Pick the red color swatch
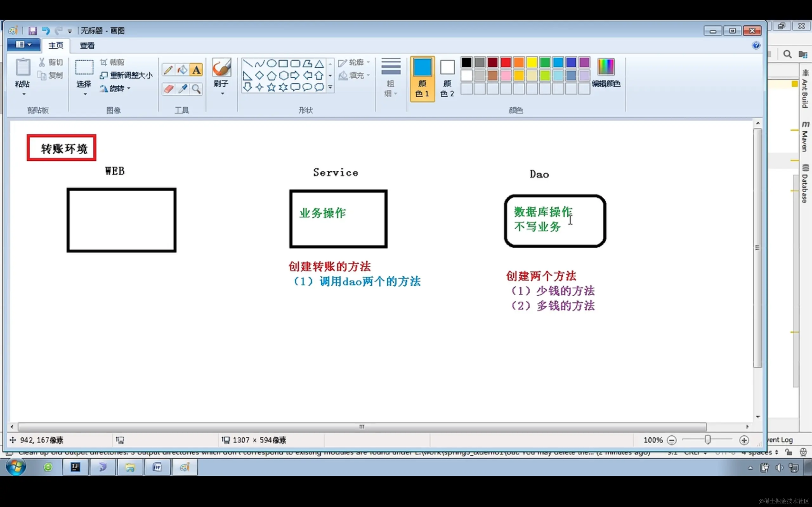 point(506,62)
